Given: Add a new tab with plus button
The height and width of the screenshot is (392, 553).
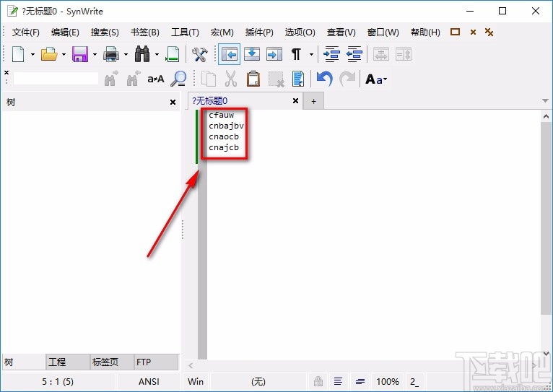Looking at the screenshot, I should tap(313, 102).
